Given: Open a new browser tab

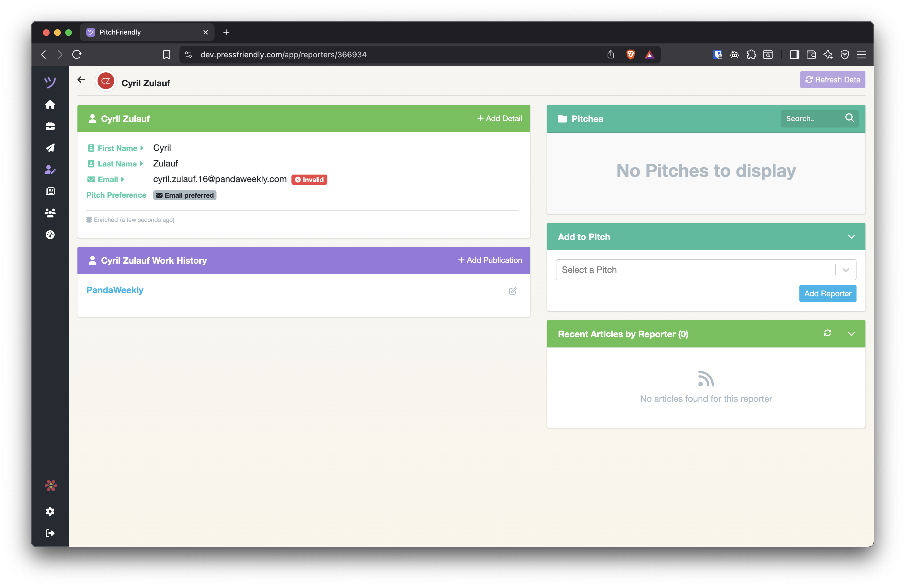Looking at the screenshot, I should (226, 32).
